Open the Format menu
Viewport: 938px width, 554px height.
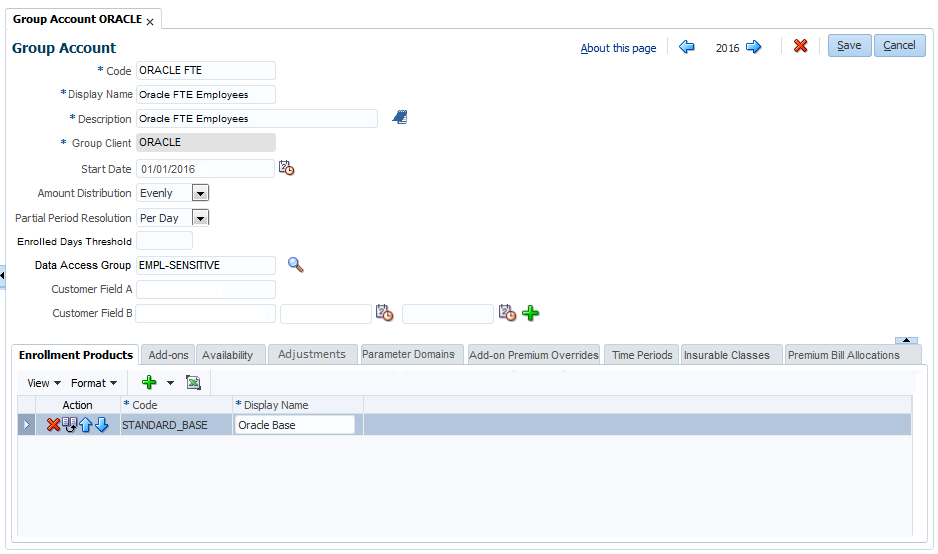click(94, 383)
